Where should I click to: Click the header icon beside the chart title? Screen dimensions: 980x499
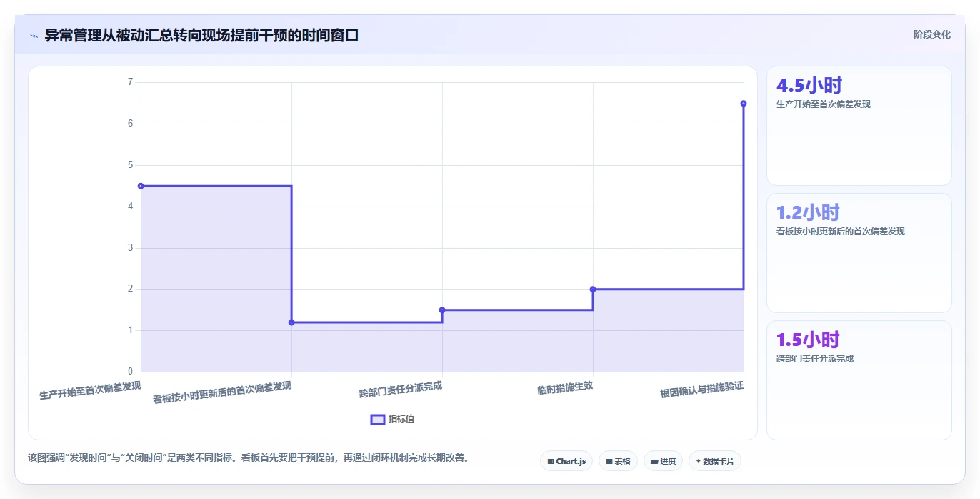(x=34, y=35)
